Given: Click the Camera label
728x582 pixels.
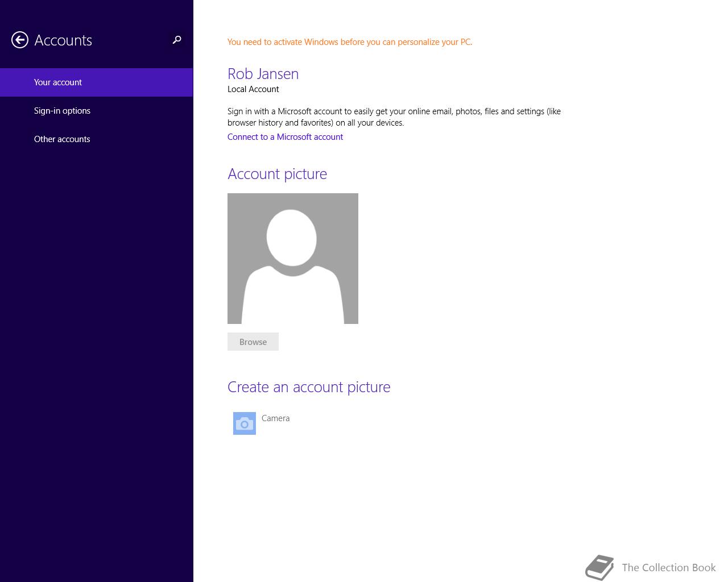Looking at the screenshot, I should 276,418.
